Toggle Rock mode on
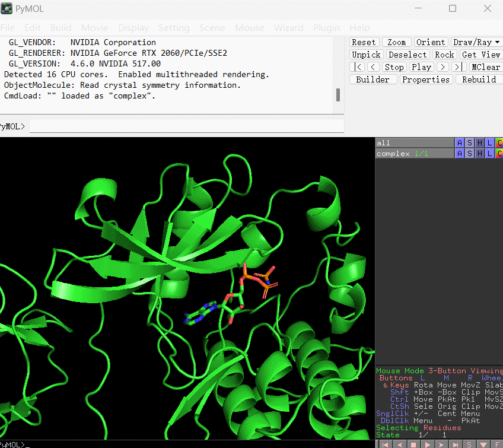This screenshot has height=448, width=503. pyautogui.click(x=444, y=54)
